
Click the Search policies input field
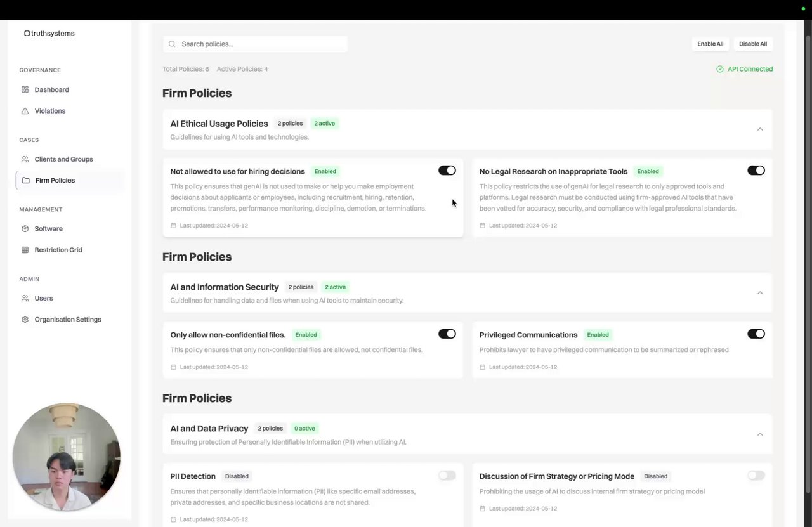coord(260,44)
